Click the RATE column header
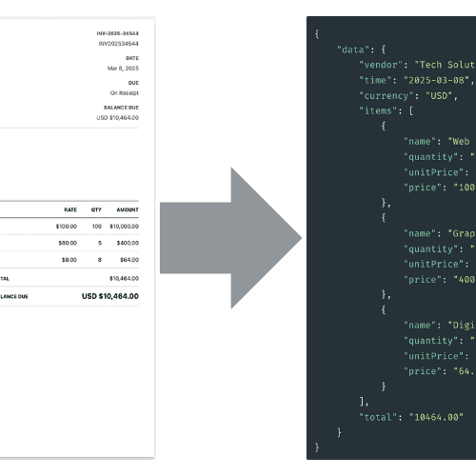 point(70,209)
